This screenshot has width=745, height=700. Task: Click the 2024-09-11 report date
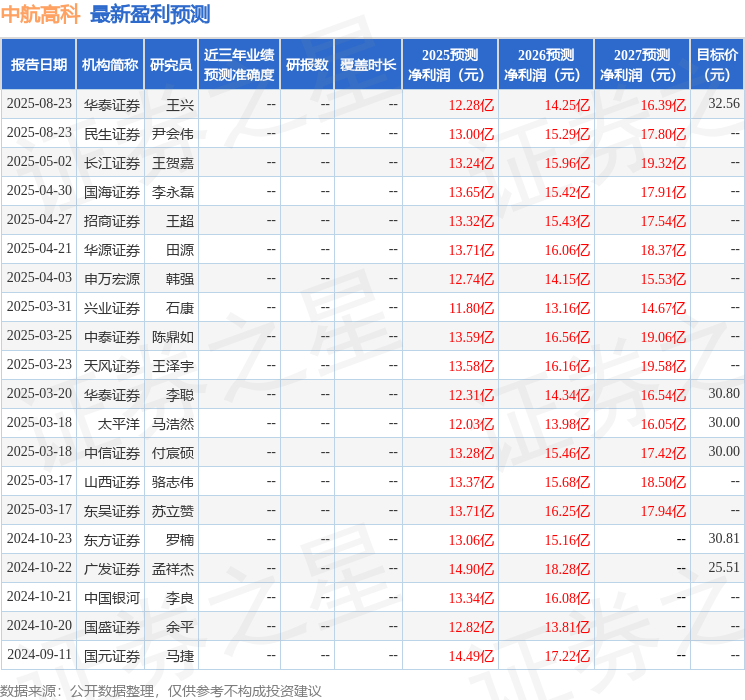click(x=39, y=654)
